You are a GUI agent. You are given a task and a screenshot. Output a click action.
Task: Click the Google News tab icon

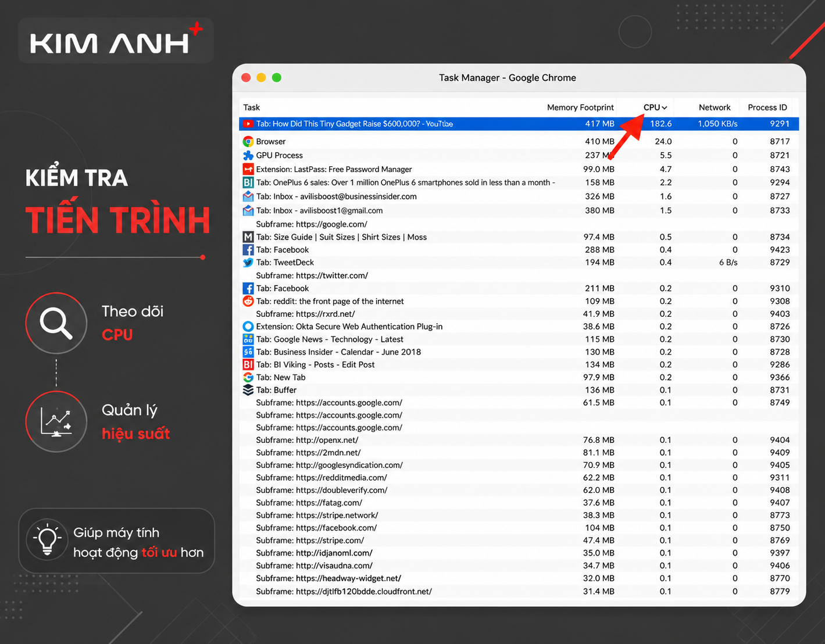(x=248, y=339)
